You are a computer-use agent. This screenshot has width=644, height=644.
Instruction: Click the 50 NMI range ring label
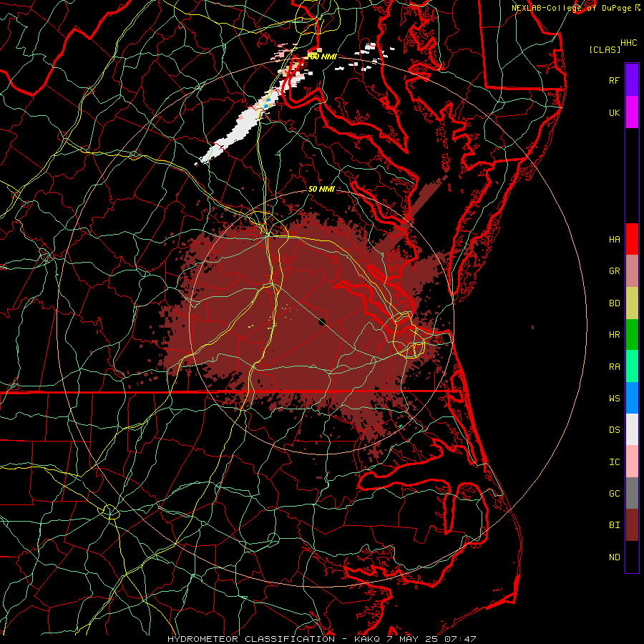[x=321, y=189]
